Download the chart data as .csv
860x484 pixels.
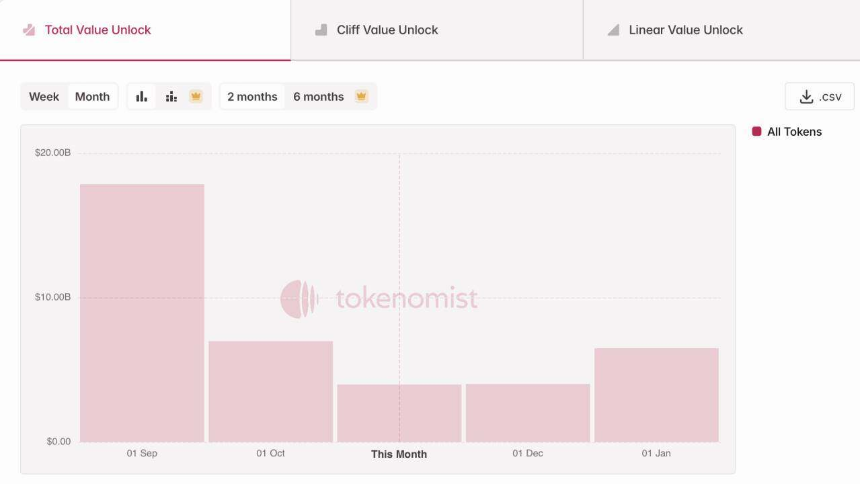(x=820, y=97)
